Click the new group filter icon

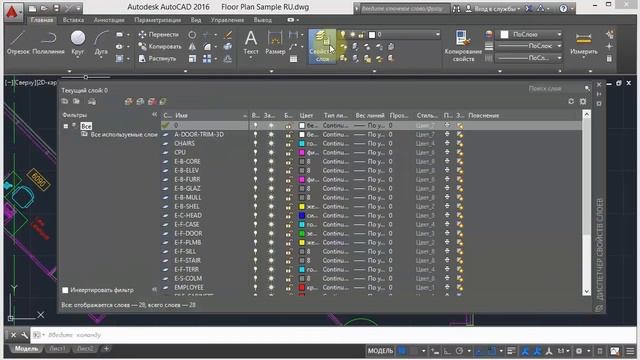(76, 102)
